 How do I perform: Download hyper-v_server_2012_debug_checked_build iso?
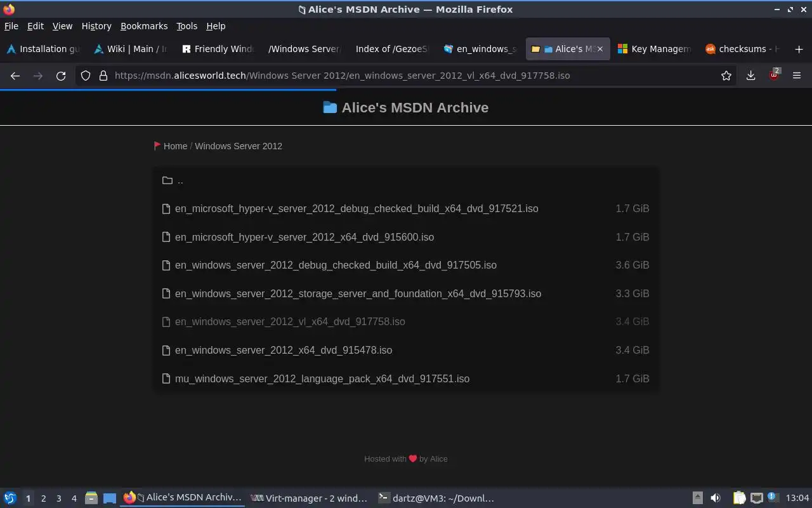coord(357,208)
